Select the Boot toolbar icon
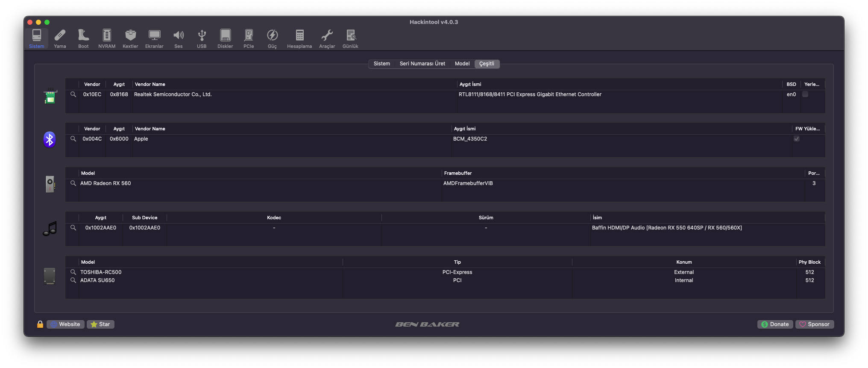Image resolution: width=868 pixels, height=368 pixels. click(83, 38)
